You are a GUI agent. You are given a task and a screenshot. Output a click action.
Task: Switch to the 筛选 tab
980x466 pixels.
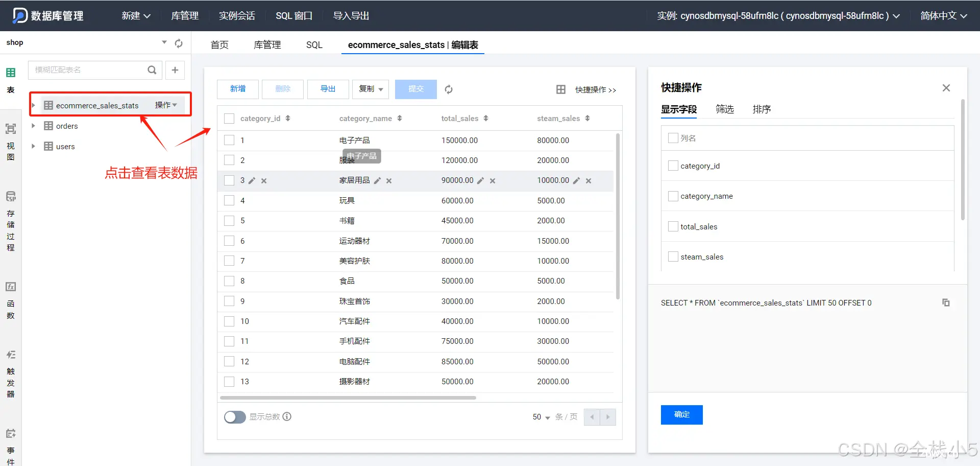(x=725, y=109)
